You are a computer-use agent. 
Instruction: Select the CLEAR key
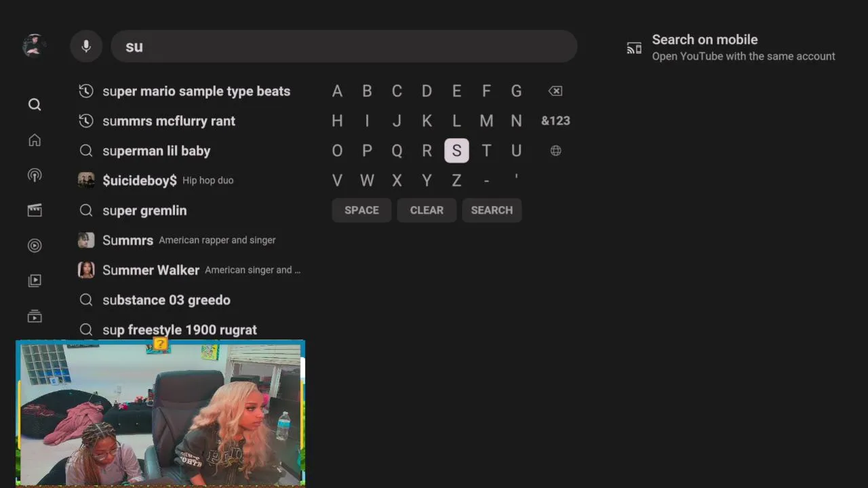pos(427,210)
